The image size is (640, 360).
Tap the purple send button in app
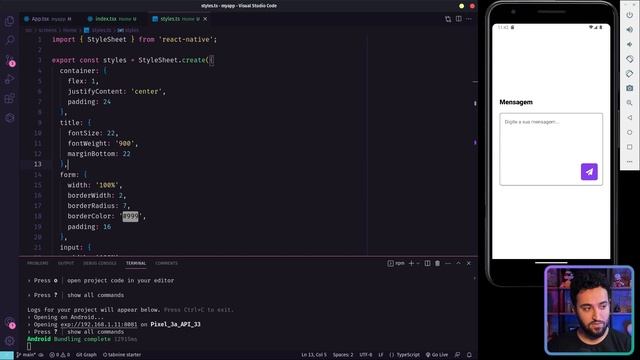[x=589, y=172]
